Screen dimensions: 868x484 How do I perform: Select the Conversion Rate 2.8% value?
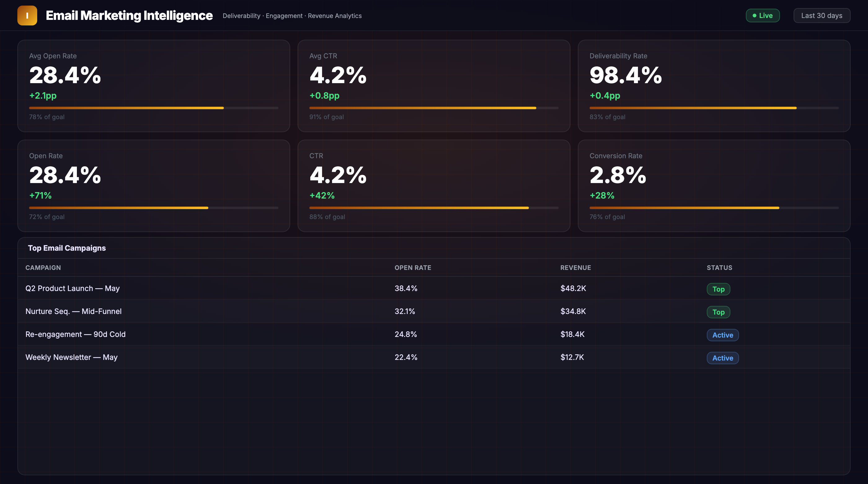[x=618, y=175]
